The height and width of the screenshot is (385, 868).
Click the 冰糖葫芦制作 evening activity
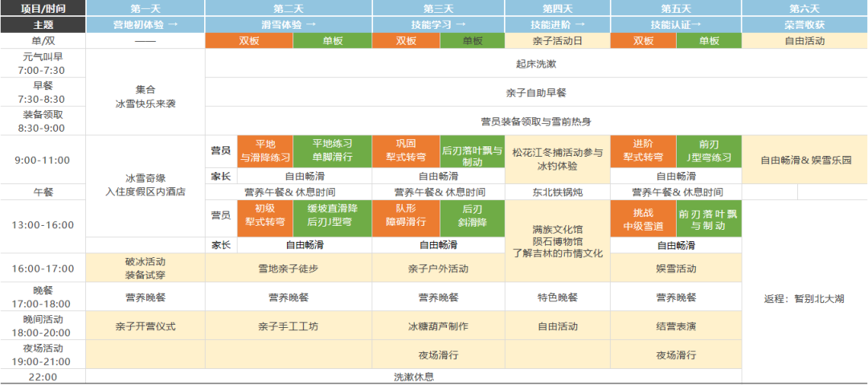[x=438, y=327]
